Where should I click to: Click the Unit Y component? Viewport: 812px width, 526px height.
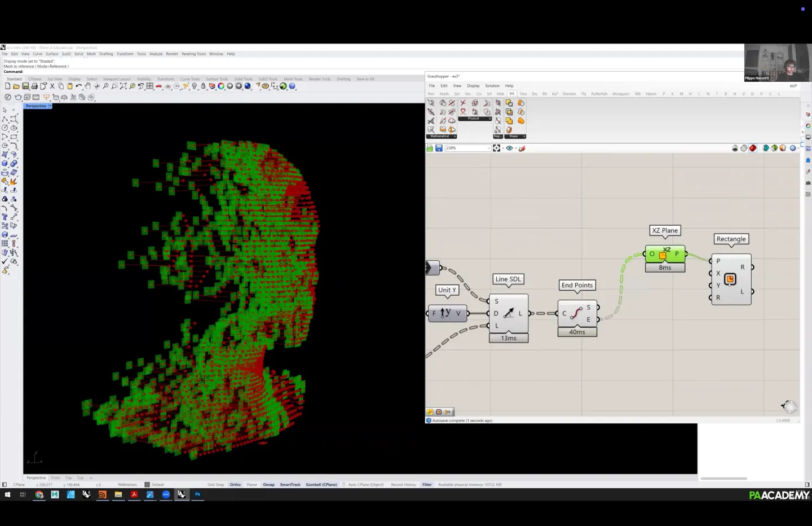pos(447,313)
